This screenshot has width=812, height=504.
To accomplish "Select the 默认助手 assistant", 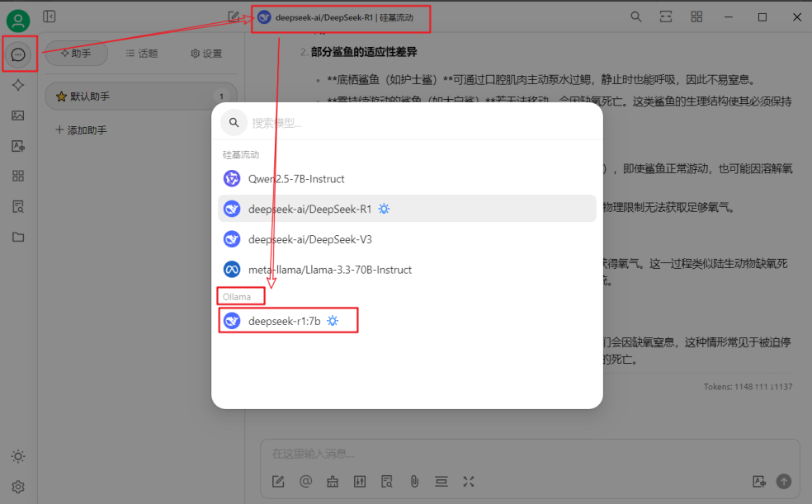I will pyautogui.click(x=141, y=97).
